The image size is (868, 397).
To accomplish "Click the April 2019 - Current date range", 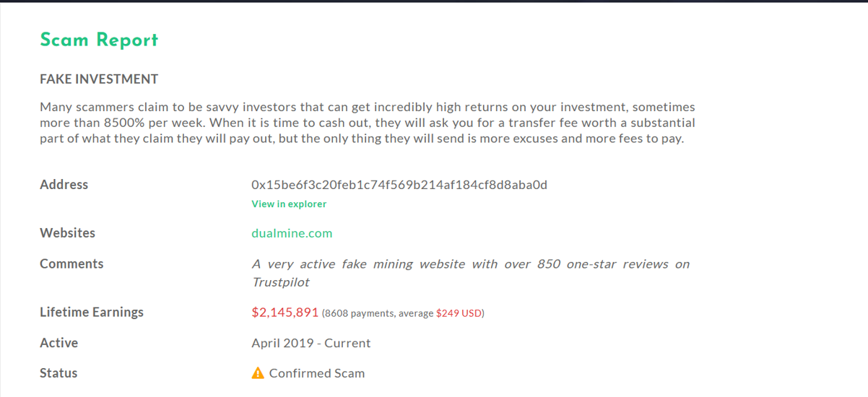I will pos(311,343).
